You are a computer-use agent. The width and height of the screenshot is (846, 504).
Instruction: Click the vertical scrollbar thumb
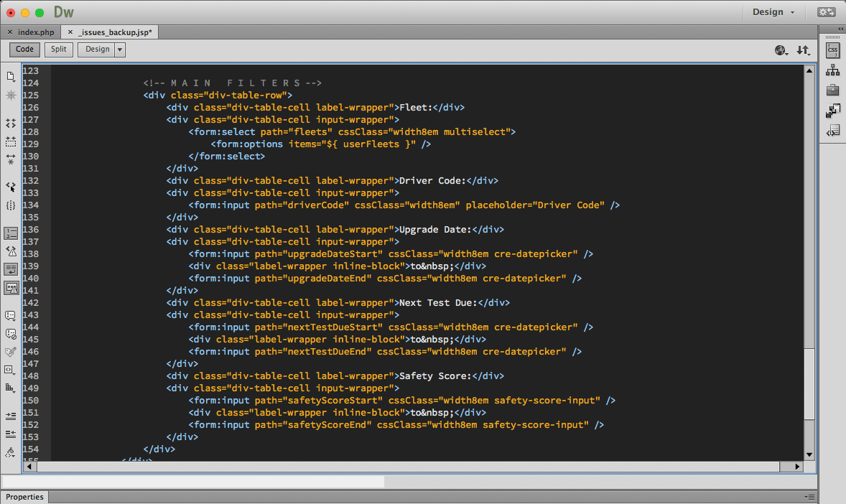point(809,383)
